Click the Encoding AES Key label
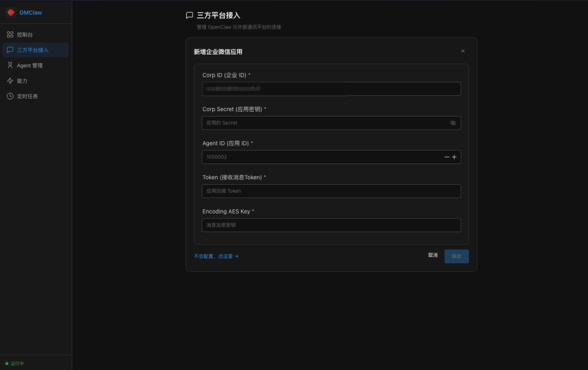Image resolution: width=588 pixels, height=370 pixels. click(x=226, y=211)
